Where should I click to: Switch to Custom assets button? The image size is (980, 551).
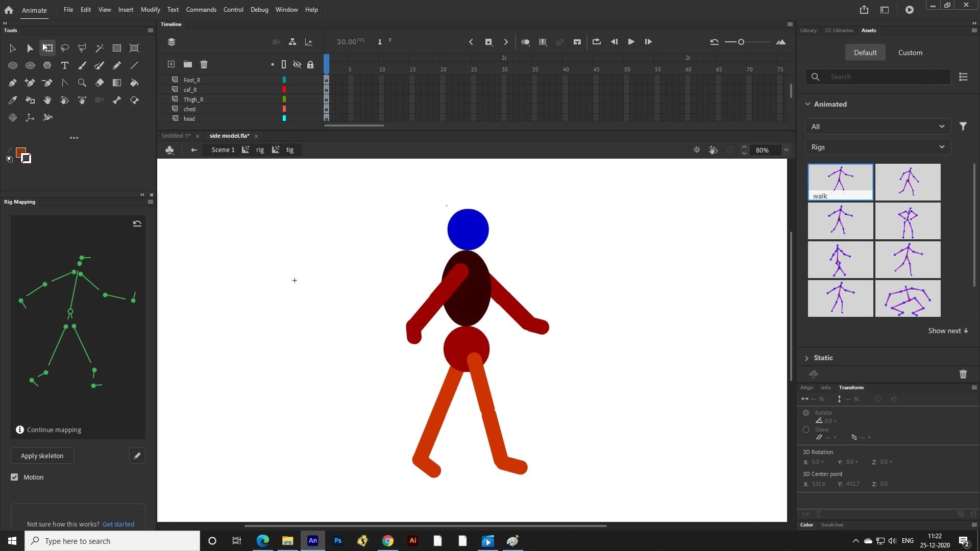pos(910,53)
